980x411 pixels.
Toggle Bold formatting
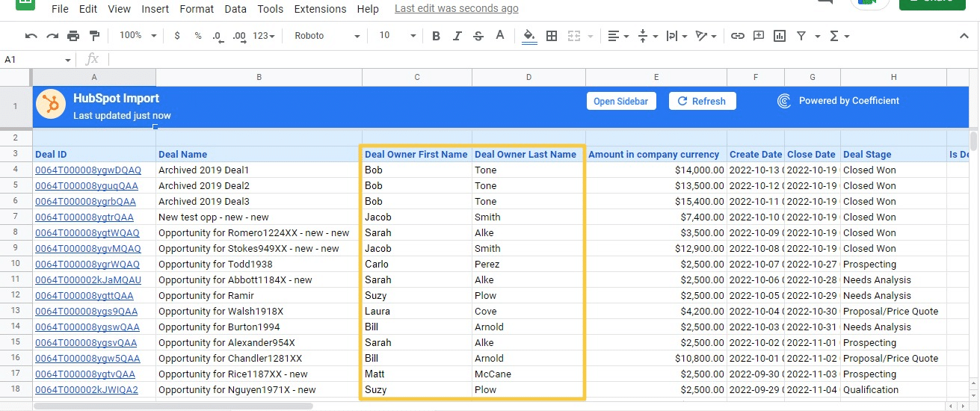tap(436, 36)
